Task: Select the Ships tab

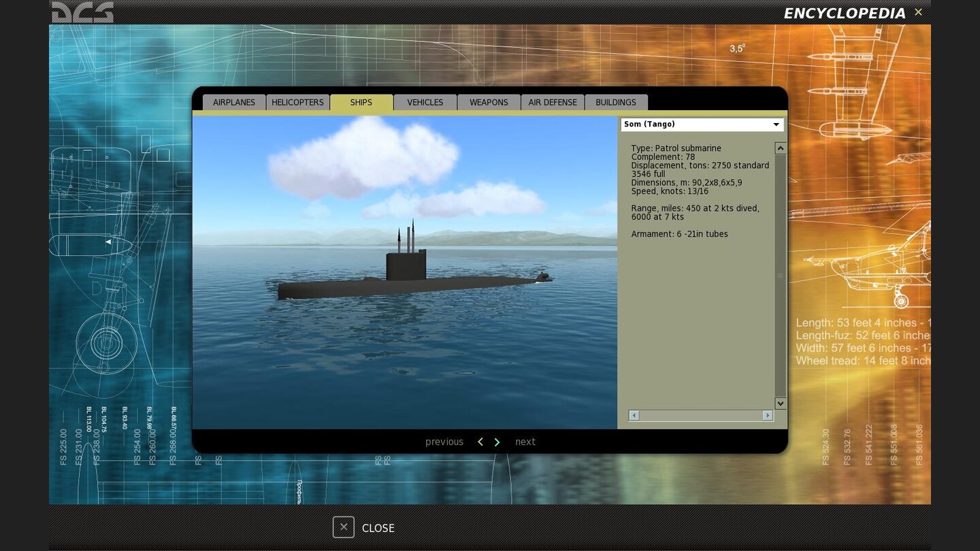Action: (x=361, y=102)
